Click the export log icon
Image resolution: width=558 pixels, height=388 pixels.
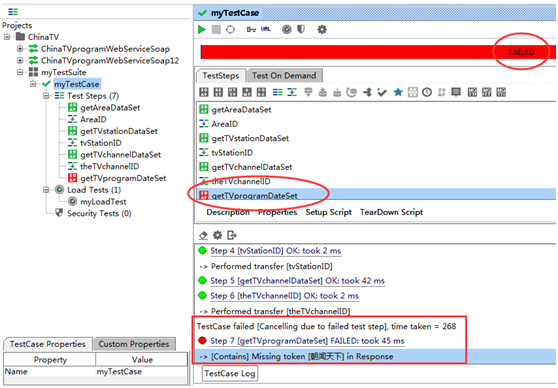point(232,235)
